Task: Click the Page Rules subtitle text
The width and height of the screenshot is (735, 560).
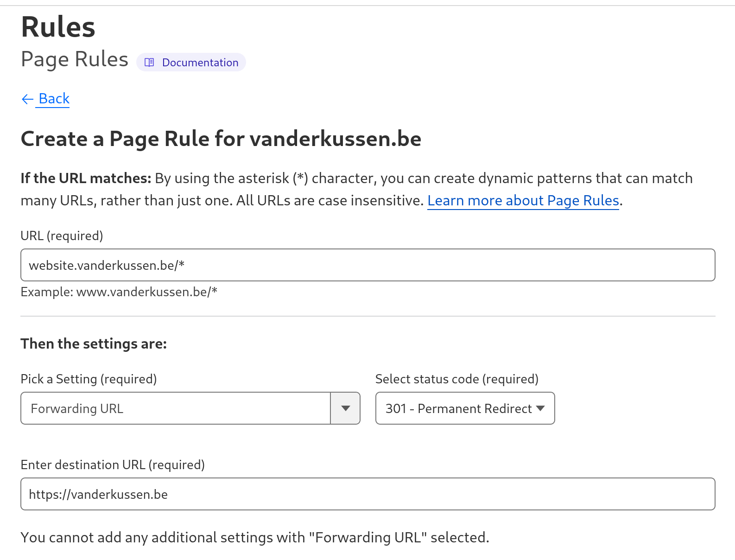Action: pyautogui.click(x=75, y=59)
